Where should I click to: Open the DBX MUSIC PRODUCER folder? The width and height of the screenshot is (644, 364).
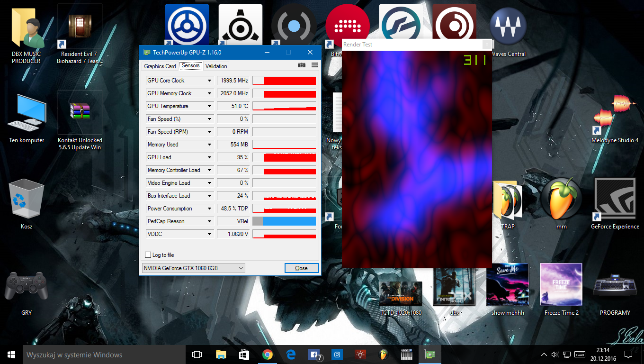point(27,36)
